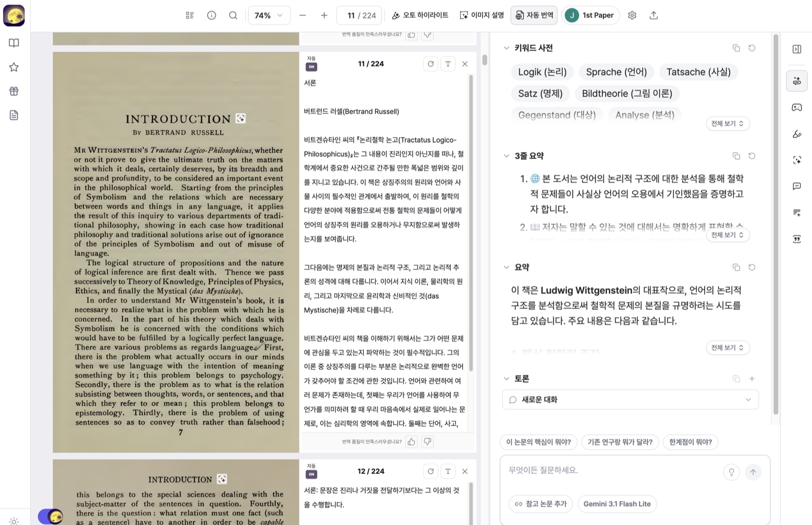This screenshot has height=525, width=812.
Task: Open favorites star icon in left sidebar
Action: pos(14,67)
